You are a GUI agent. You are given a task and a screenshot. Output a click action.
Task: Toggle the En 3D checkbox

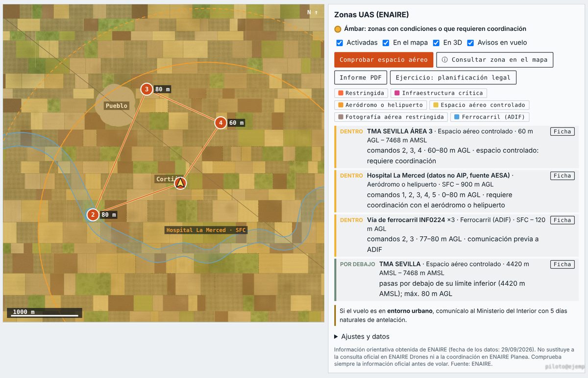click(436, 43)
